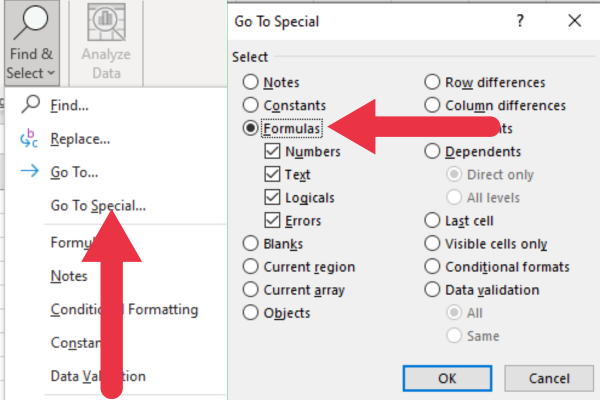Screen dimensions: 600x400
Task: Select the Data validation radio option
Action: tap(433, 290)
